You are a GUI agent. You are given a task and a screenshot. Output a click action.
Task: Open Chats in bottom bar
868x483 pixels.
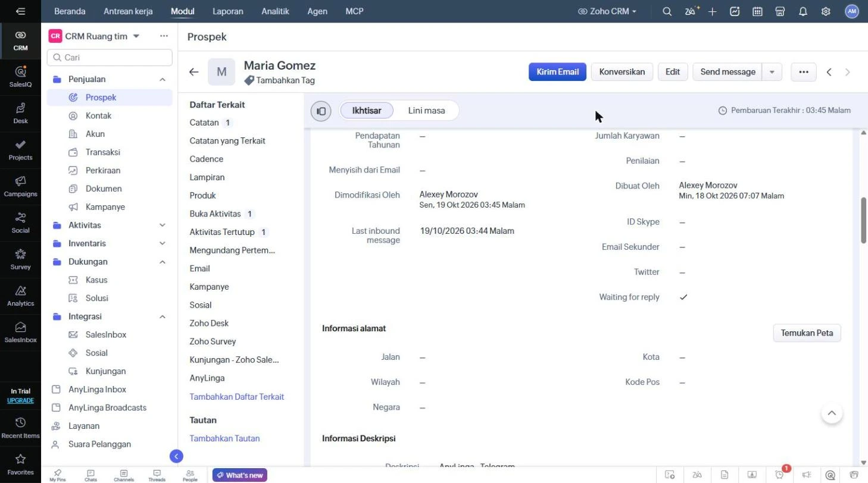point(90,475)
